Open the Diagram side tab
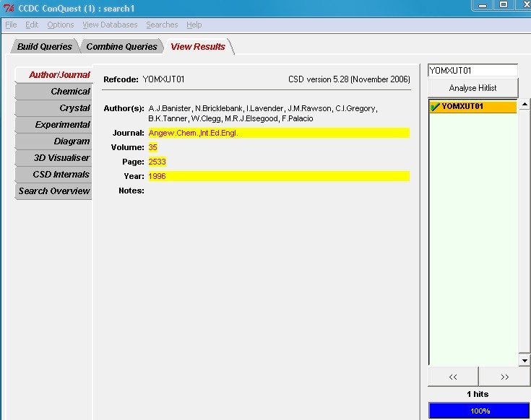 54,141
